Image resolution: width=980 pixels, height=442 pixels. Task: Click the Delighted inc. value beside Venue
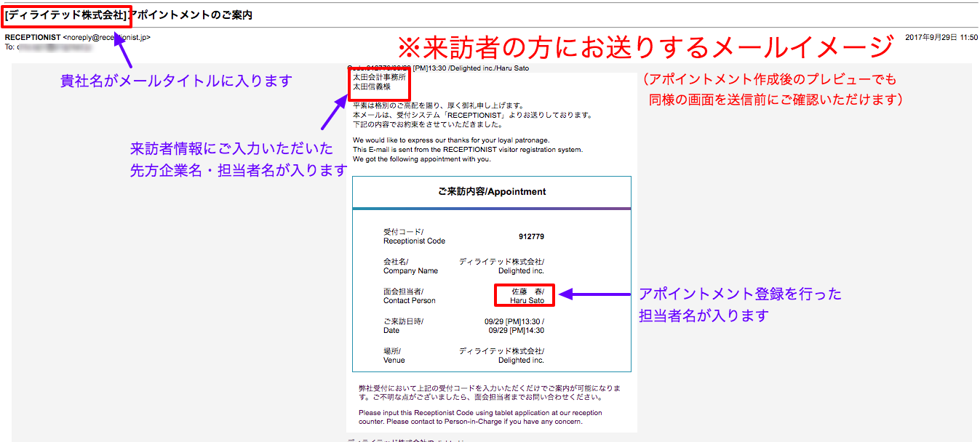pyautogui.click(x=521, y=360)
